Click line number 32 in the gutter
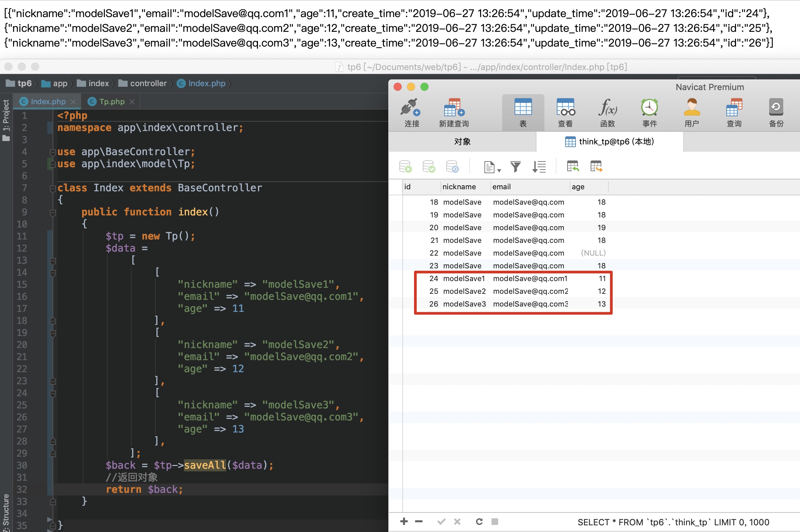The image size is (800, 532). click(x=22, y=489)
